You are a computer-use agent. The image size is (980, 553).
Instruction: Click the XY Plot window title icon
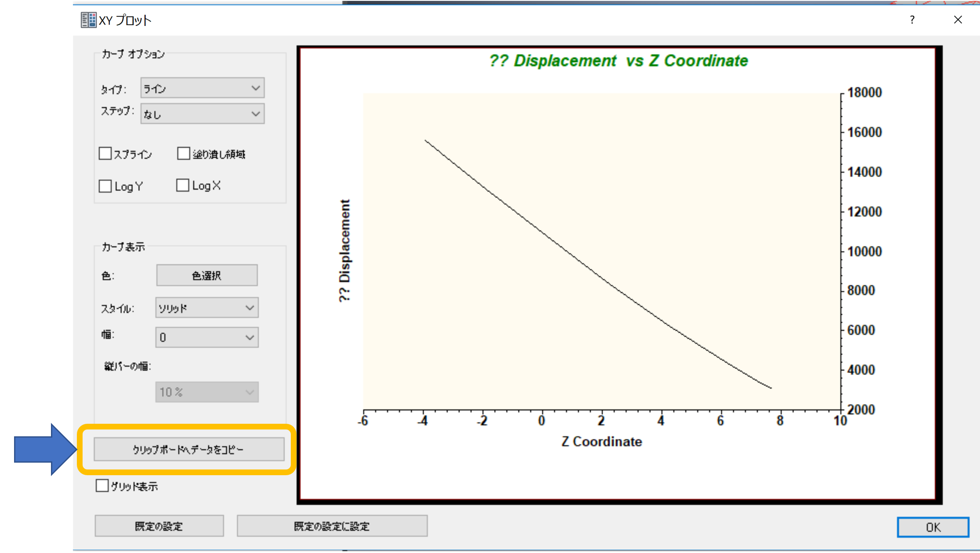tap(88, 20)
